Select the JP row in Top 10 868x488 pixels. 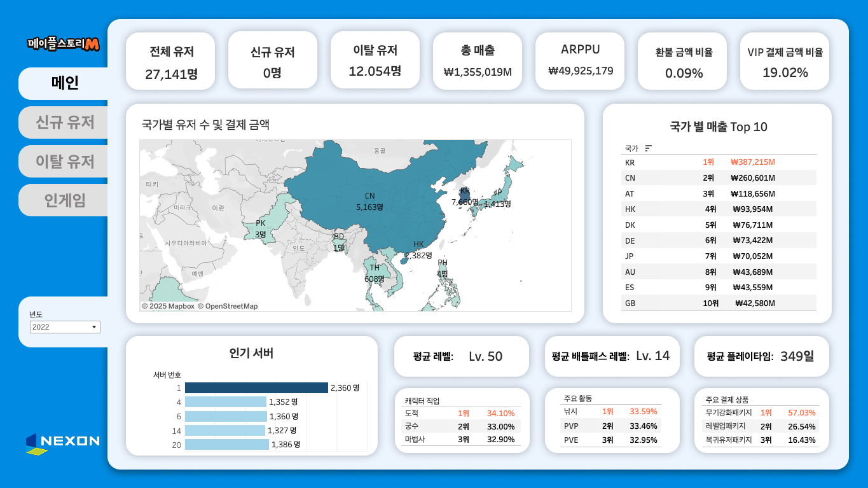click(x=719, y=256)
